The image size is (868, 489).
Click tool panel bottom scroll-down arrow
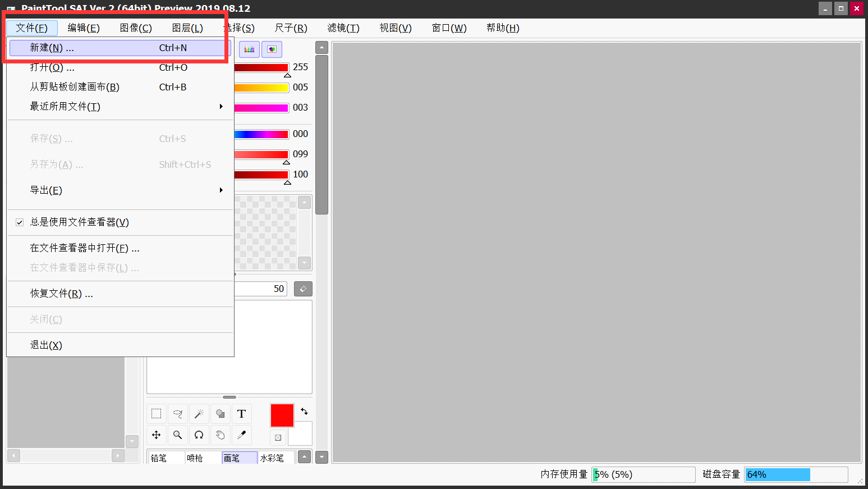pos(322,456)
